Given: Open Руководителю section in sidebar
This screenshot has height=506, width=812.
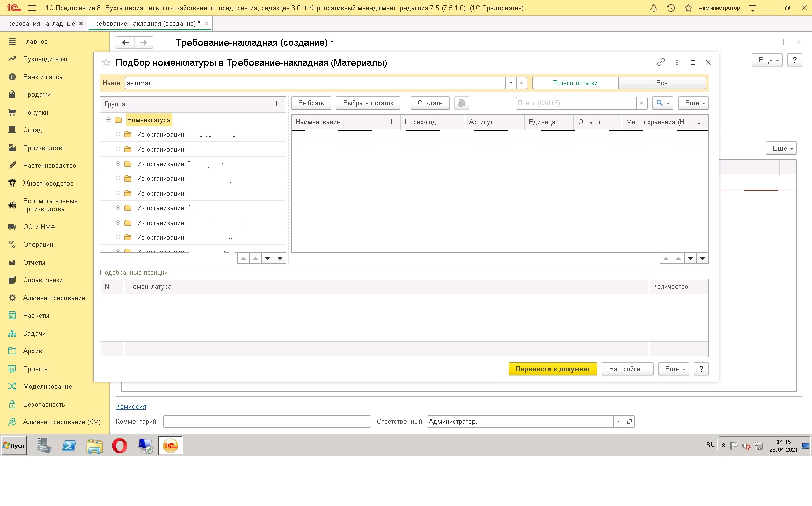Looking at the screenshot, I should (x=45, y=59).
